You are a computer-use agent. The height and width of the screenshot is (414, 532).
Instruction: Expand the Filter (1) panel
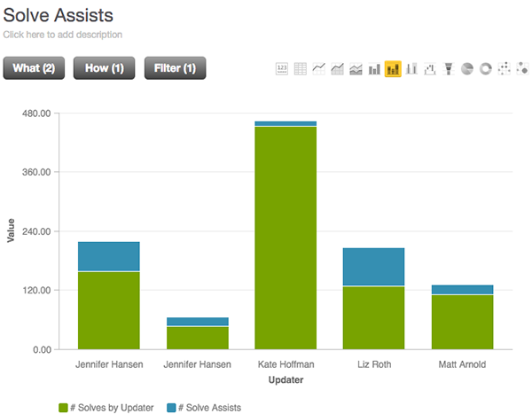(175, 68)
